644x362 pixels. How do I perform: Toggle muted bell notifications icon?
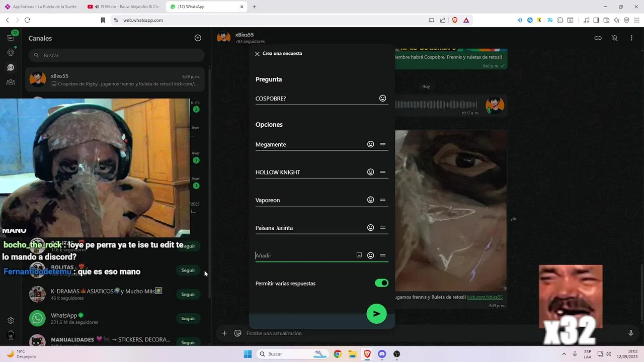[615, 38]
